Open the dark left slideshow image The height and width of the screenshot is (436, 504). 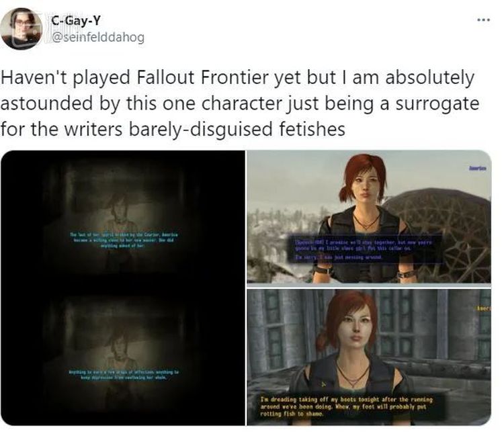[x=123, y=288]
